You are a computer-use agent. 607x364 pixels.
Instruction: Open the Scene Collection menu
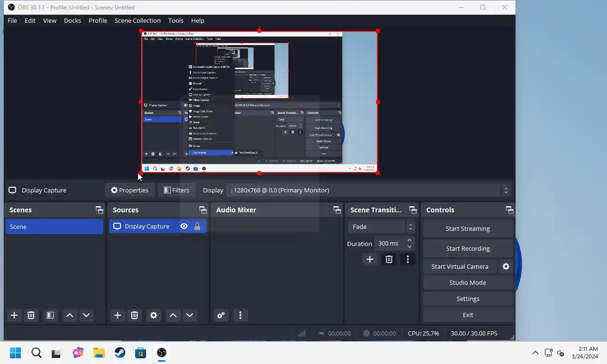tap(138, 20)
